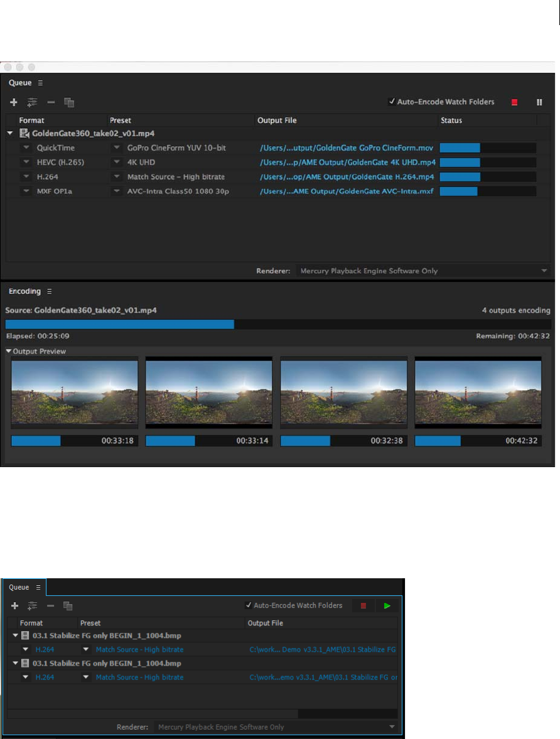Click the horizontal scrollbar in lower Queue

click(x=153, y=714)
